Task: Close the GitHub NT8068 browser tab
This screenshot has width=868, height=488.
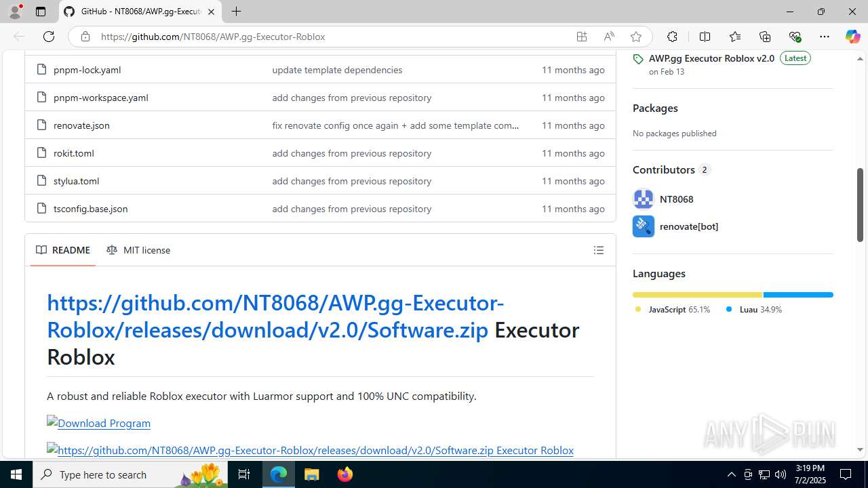Action: point(212,12)
